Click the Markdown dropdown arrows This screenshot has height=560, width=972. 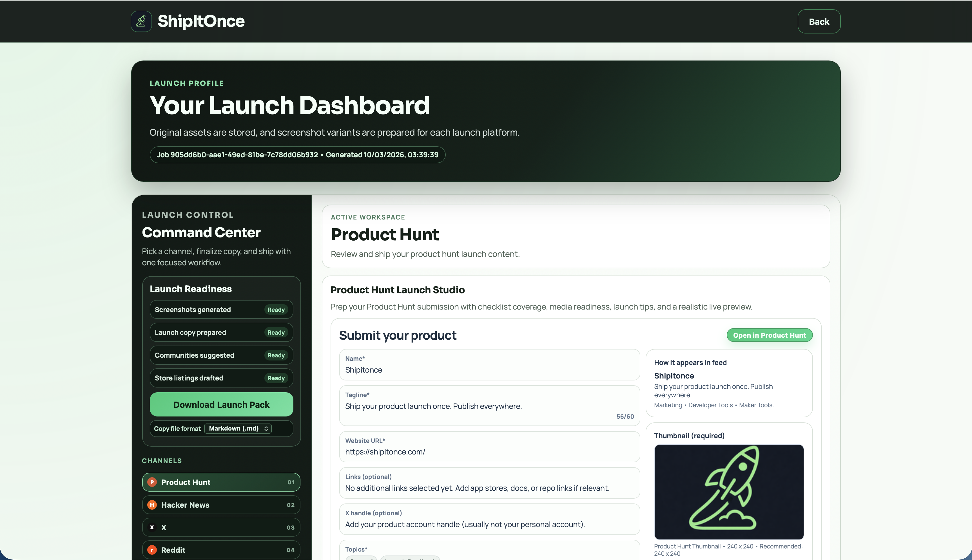click(x=266, y=429)
